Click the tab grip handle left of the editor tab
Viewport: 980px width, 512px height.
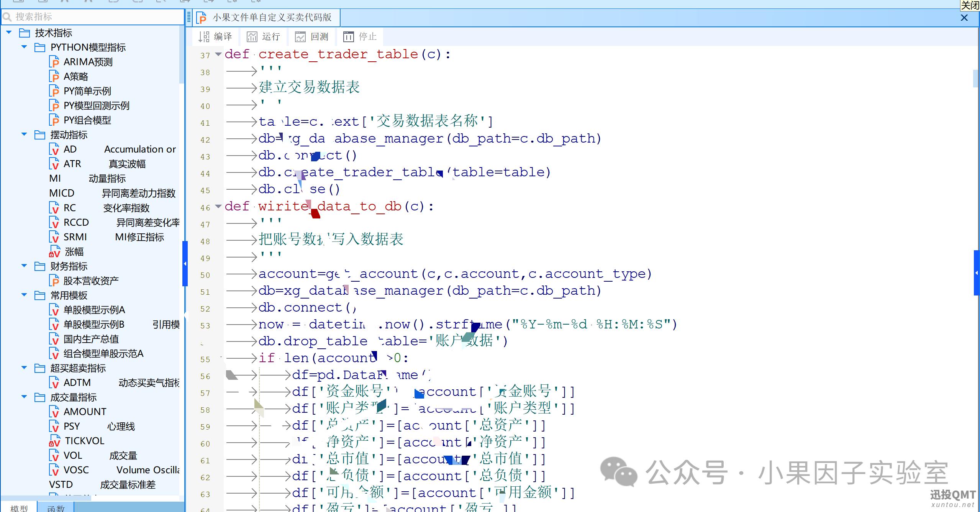click(x=189, y=17)
